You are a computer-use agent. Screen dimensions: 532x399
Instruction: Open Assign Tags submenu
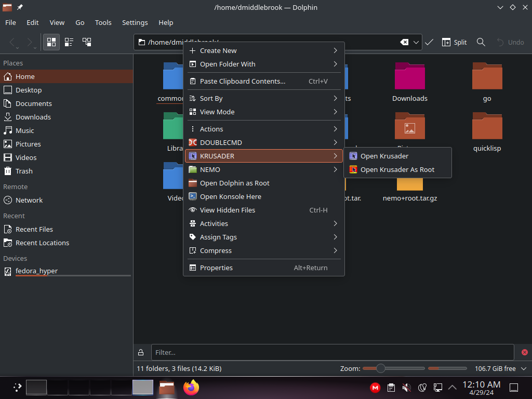[x=263, y=237]
